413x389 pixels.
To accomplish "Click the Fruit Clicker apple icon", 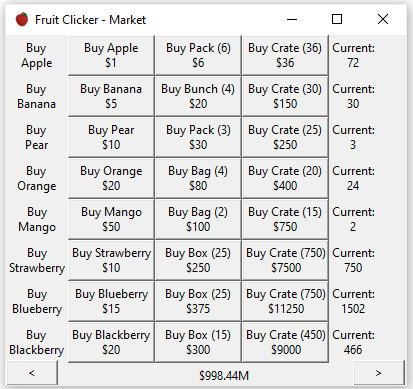I will coord(22,19).
